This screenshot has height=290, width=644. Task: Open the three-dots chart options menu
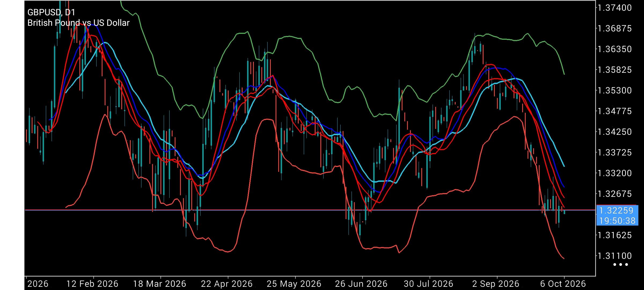point(621,265)
